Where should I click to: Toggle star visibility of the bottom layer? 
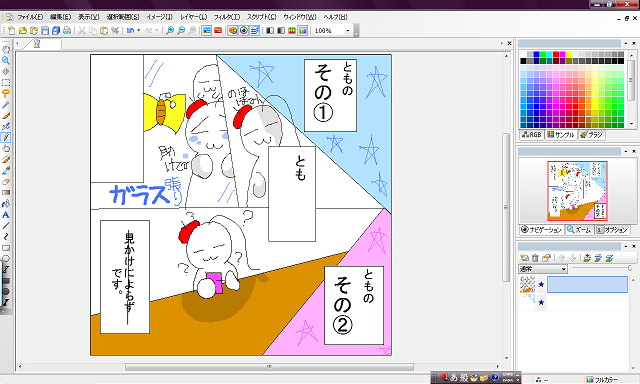(x=541, y=302)
